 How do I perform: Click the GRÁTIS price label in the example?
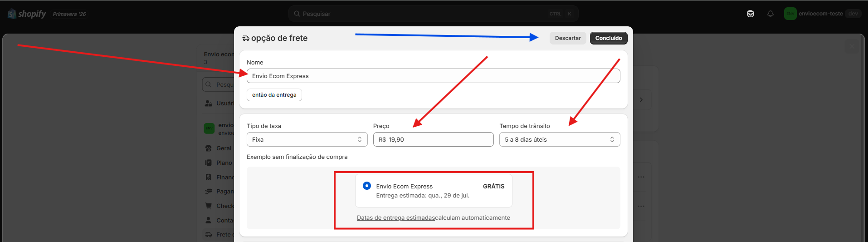pos(493,186)
